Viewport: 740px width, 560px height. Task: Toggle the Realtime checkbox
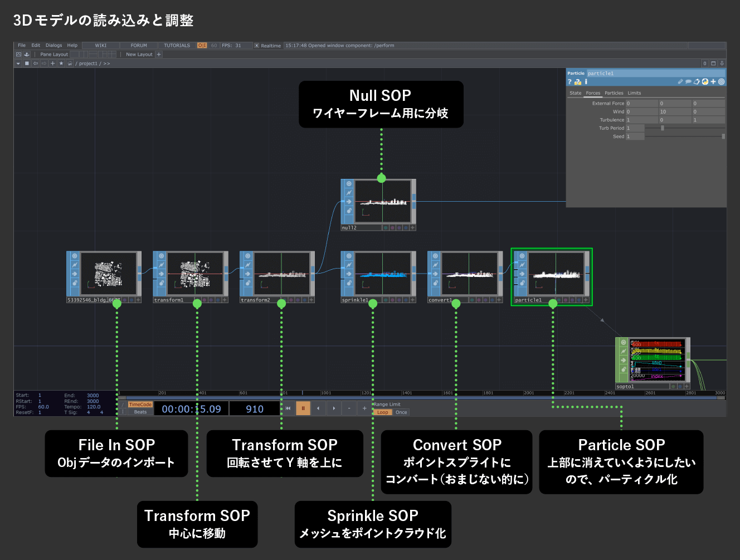point(257,46)
